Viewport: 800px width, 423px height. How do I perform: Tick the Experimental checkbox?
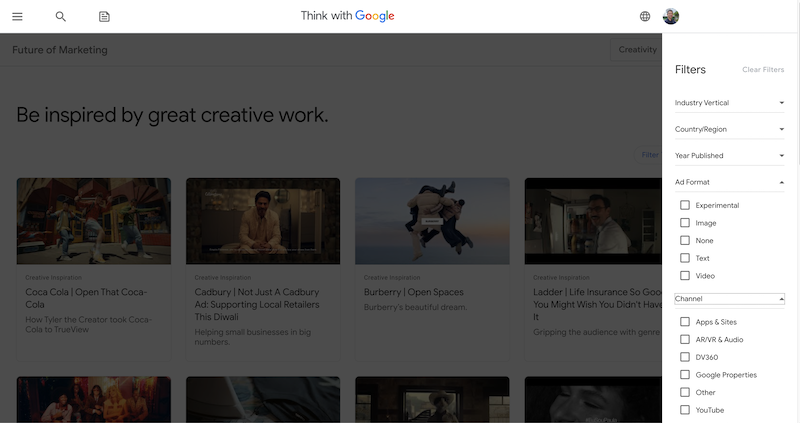coord(685,205)
